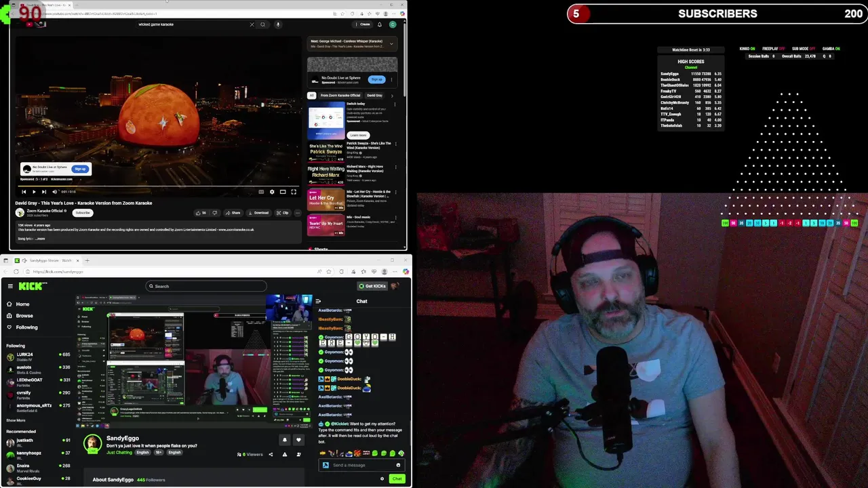Click Sign up on the sidebar Sphere ad

point(376,79)
